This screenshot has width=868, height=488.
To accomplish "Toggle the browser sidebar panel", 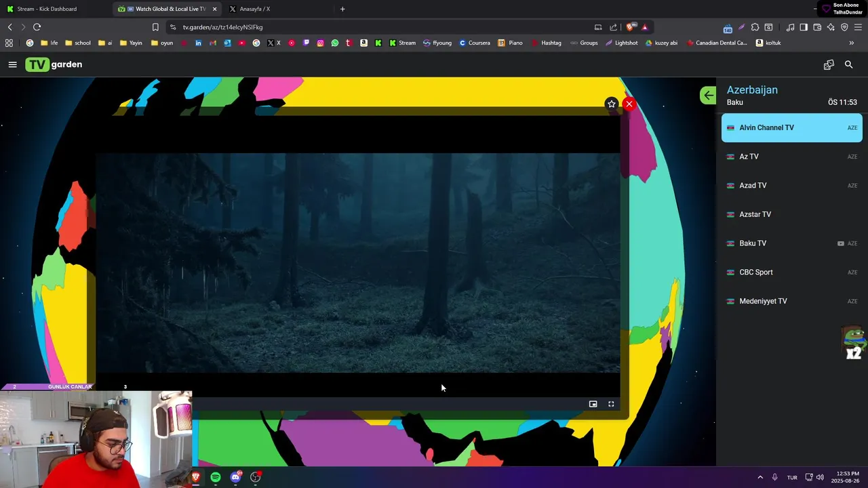I will coord(804,27).
